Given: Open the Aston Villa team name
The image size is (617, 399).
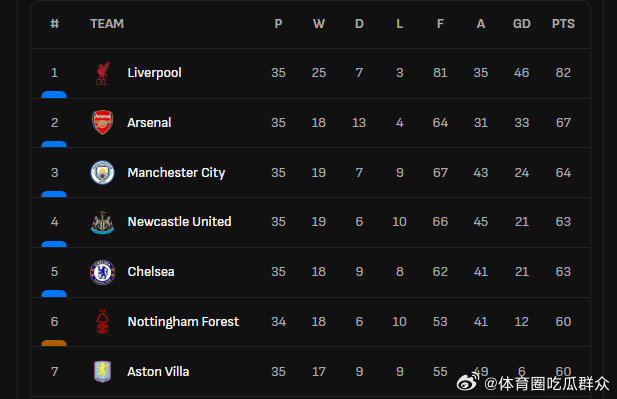Looking at the screenshot, I should tap(158, 371).
